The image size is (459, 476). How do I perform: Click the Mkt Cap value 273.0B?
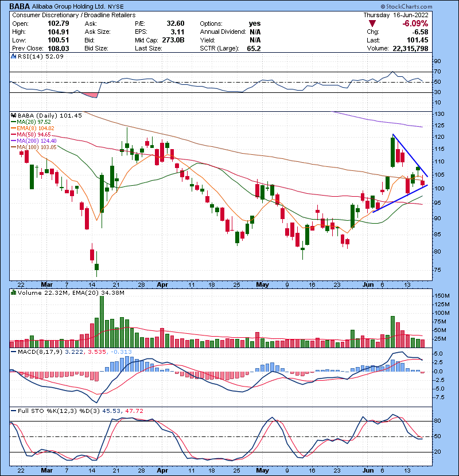pyautogui.click(x=173, y=40)
